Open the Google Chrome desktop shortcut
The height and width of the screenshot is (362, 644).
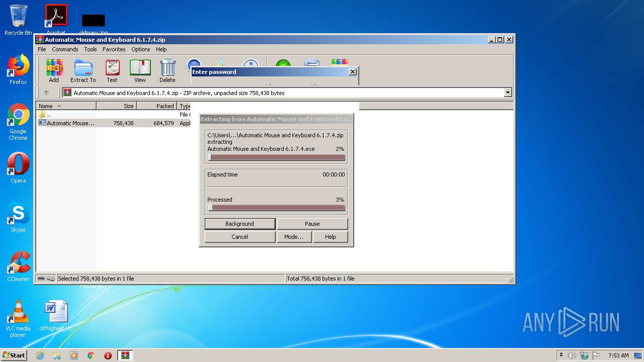[x=18, y=122]
